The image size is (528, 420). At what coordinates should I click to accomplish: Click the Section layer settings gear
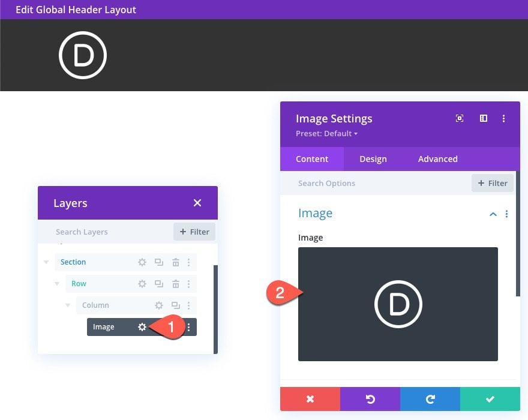tap(142, 262)
